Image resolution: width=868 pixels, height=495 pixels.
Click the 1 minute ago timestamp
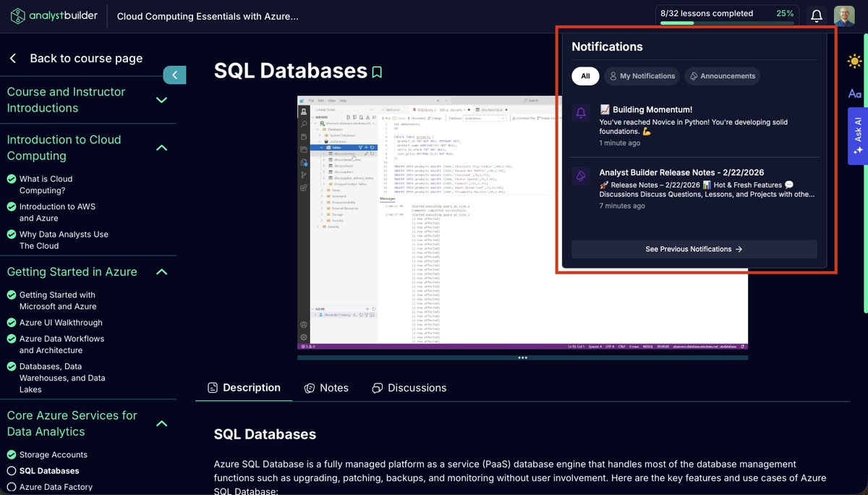tap(619, 143)
